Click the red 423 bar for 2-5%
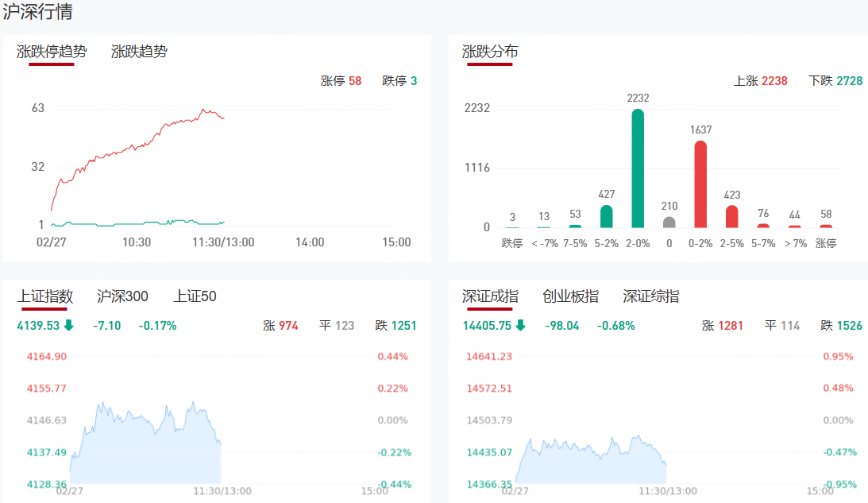The image size is (868, 503). 731,216
